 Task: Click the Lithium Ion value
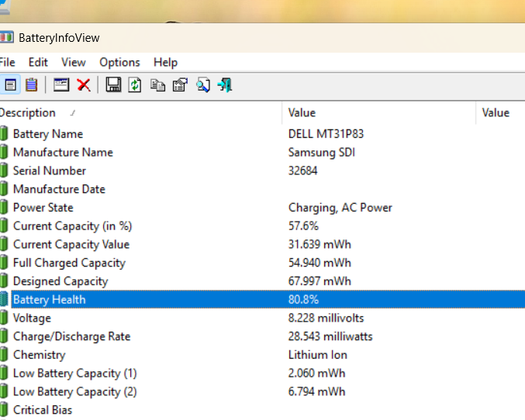317,355
